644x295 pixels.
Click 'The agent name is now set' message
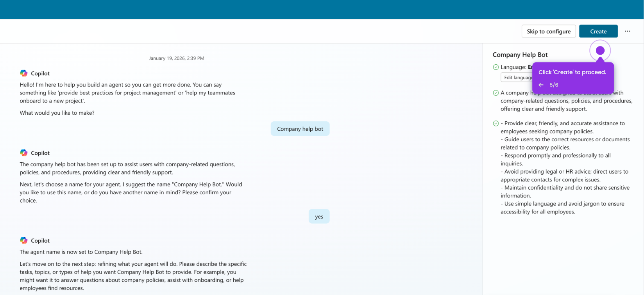point(81,252)
